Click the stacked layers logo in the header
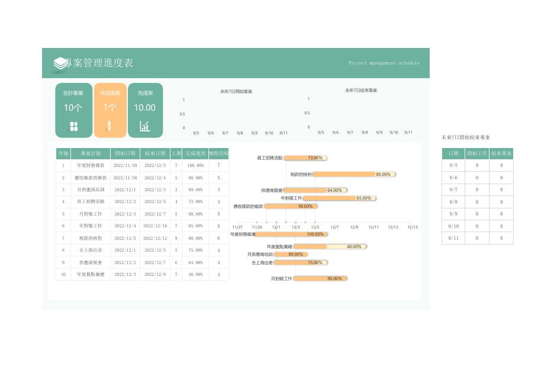Viewport: 554px width, 392px height. click(x=60, y=63)
